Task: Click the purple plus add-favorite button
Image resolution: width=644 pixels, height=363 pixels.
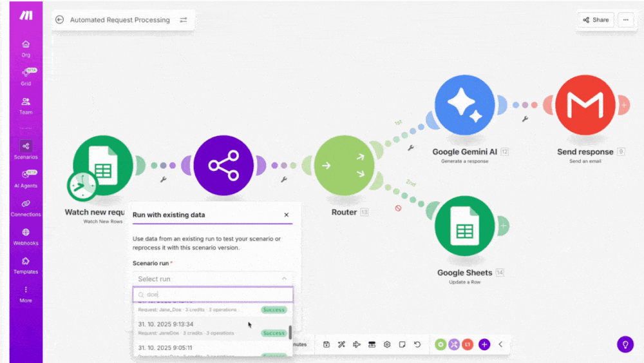Action: (x=484, y=344)
